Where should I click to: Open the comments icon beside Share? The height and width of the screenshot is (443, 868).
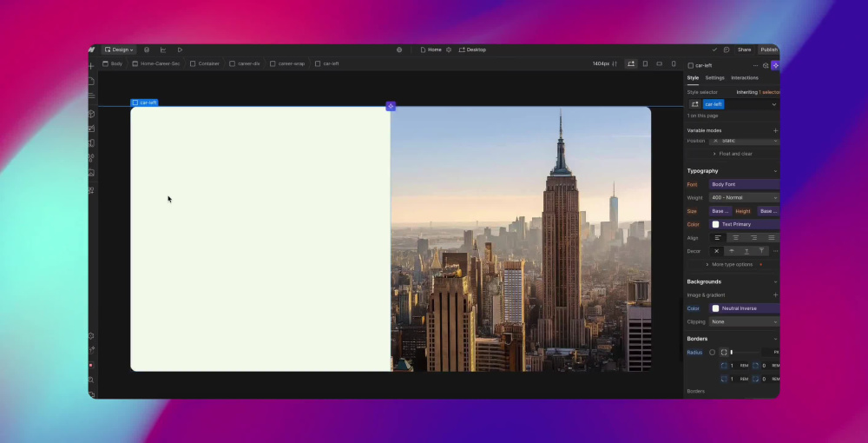pos(727,50)
